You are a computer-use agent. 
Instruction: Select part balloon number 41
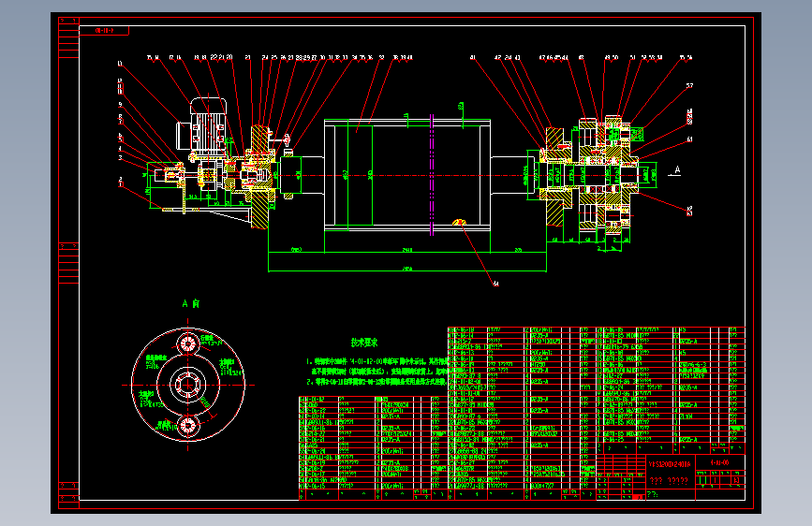point(473,57)
